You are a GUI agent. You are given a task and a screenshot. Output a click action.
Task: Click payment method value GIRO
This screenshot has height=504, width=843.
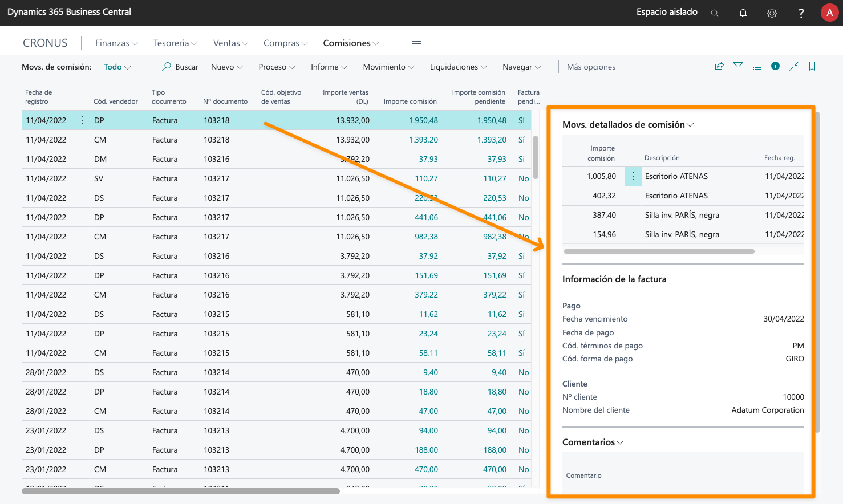tap(795, 359)
